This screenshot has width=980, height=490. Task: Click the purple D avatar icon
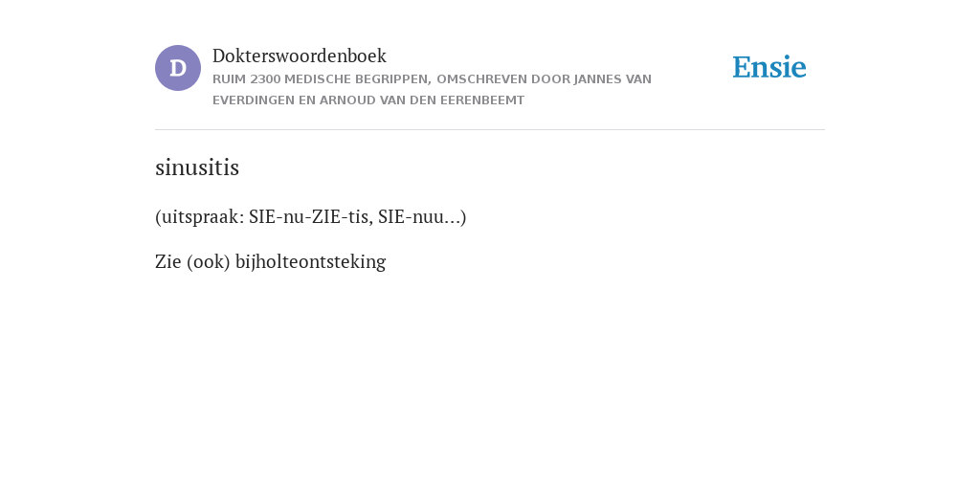178,68
